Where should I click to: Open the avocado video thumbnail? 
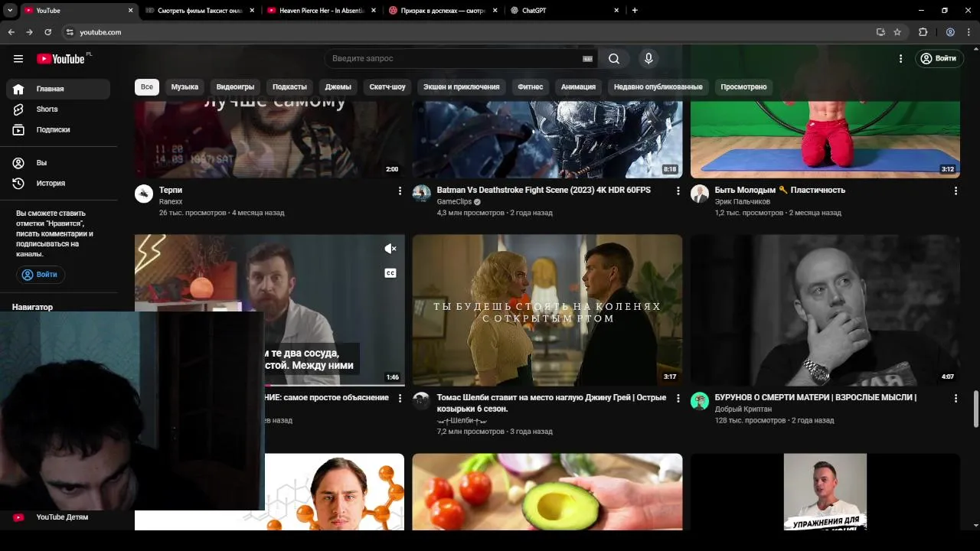point(547,492)
